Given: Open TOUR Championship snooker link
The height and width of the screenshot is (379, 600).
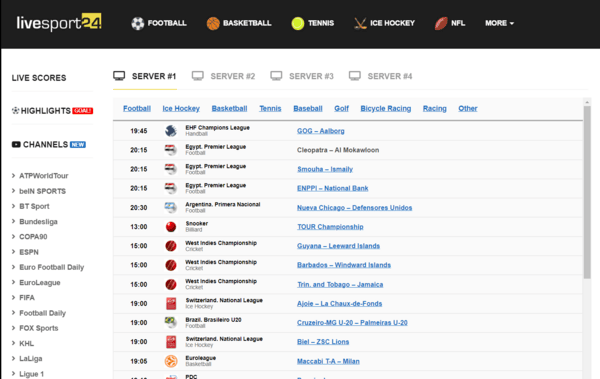Looking at the screenshot, I should point(330,227).
